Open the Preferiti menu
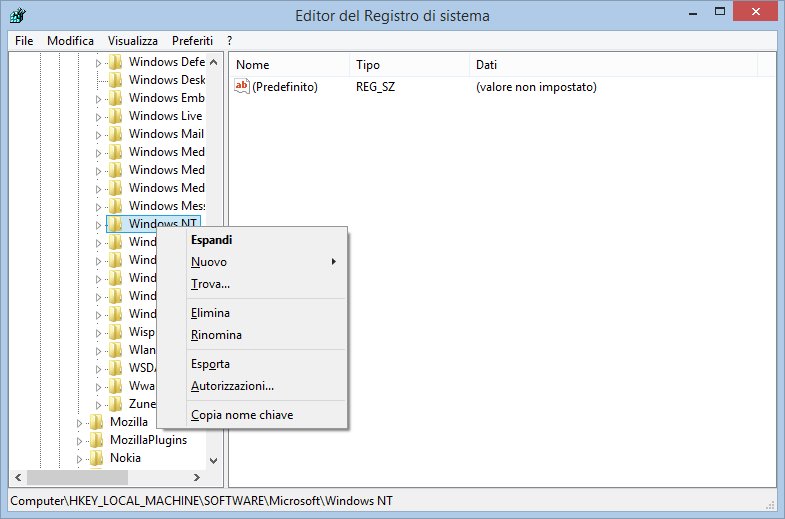785x519 pixels. click(x=192, y=41)
